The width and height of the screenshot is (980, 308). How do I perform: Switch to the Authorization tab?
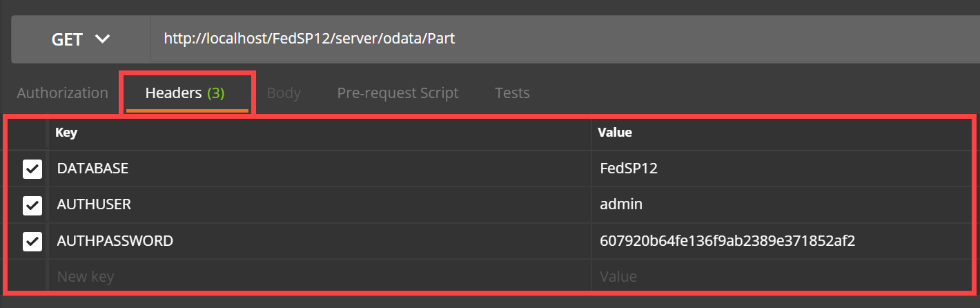click(x=62, y=93)
